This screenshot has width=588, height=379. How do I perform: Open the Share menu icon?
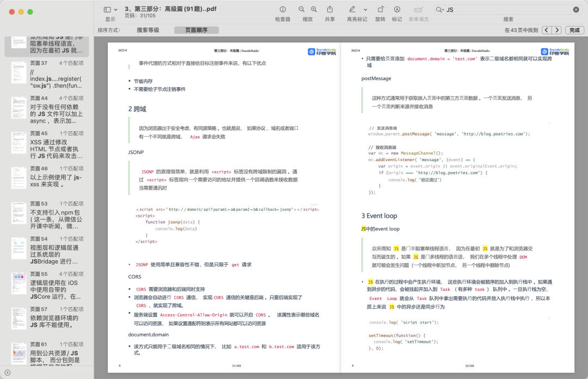[330, 9]
